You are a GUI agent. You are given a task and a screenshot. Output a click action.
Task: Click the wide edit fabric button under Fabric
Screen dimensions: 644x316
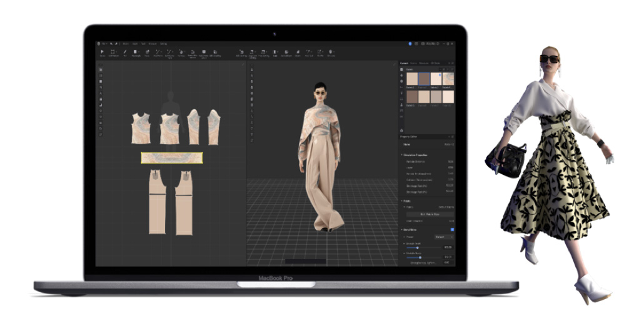(x=430, y=214)
